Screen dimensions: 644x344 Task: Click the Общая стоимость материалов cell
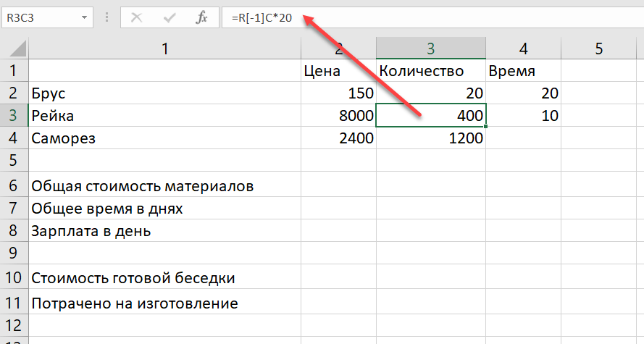click(164, 186)
